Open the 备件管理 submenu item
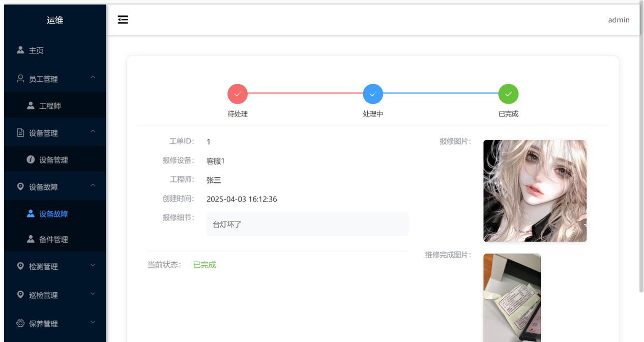Screen dimensions: 644x342 (x=55, y=239)
